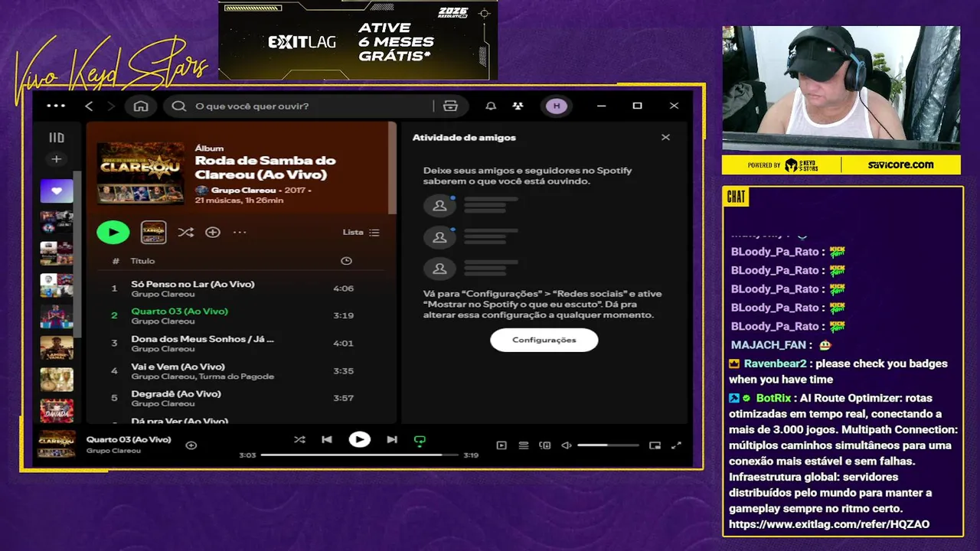Image resolution: width=980 pixels, height=551 pixels.
Task: Open the Browse icon in search bar
Action: click(x=450, y=106)
